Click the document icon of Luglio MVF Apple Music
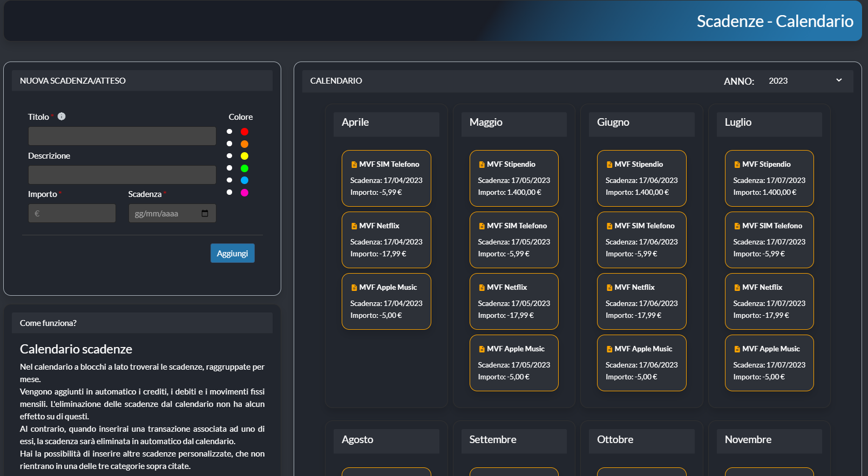The height and width of the screenshot is (476, 868). point(737,349)
